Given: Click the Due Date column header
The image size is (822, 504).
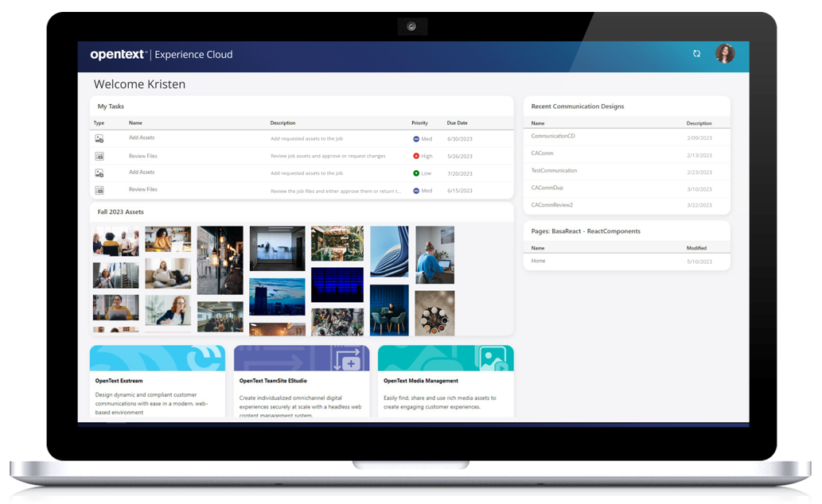Looking at the screenshot, I should (458, 122).
